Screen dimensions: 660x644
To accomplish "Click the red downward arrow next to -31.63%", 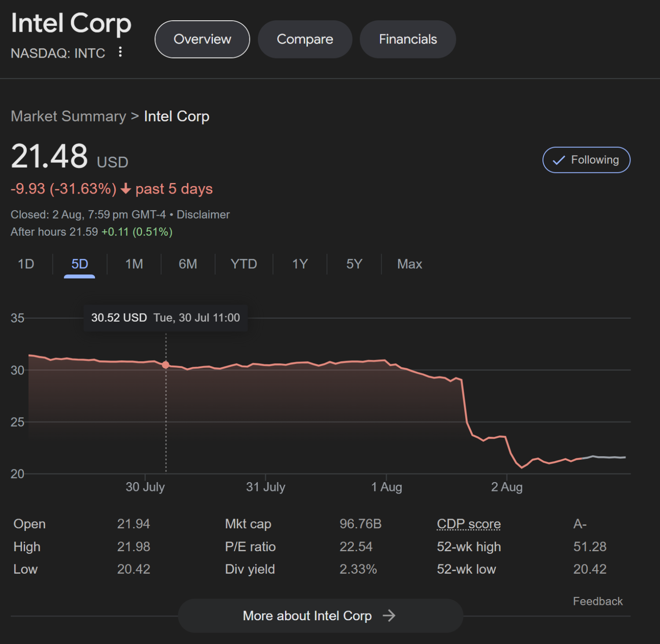I will (126, 189).
